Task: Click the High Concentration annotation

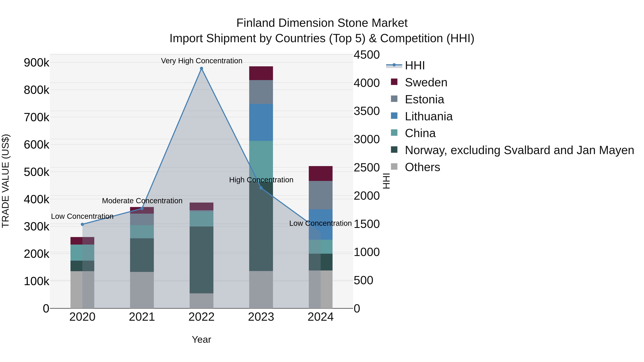Action: (261, 180)
